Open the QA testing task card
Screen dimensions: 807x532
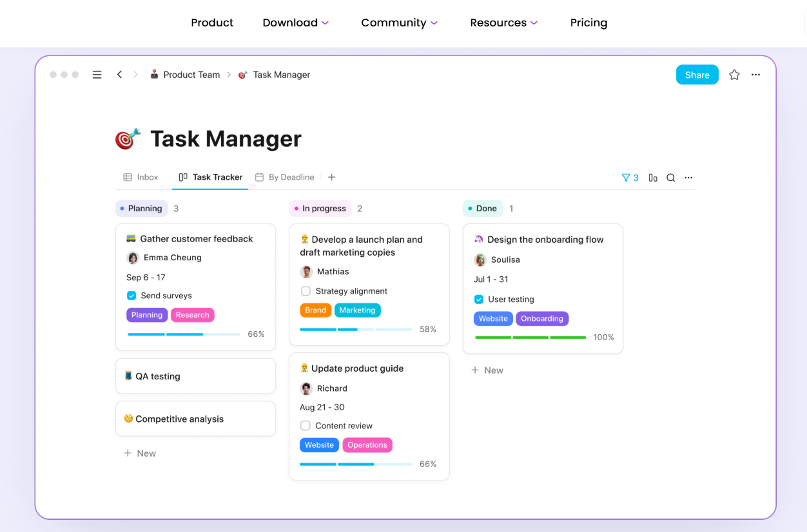[195, 376]
